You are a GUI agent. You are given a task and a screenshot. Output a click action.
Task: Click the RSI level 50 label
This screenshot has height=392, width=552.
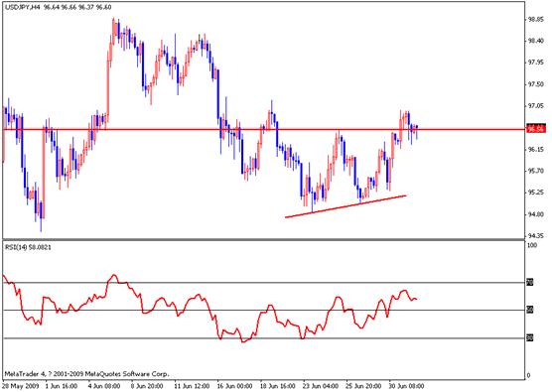529,310
